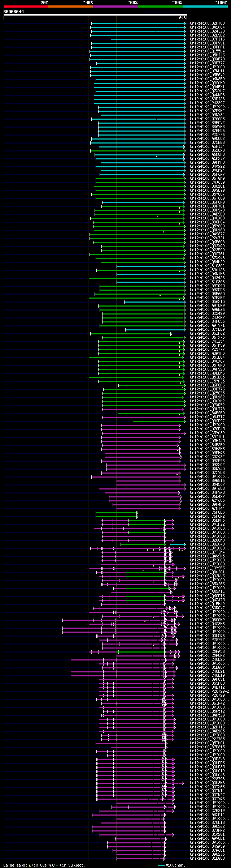Select hit label UniRef100_A9PAA1

point(207,47)
